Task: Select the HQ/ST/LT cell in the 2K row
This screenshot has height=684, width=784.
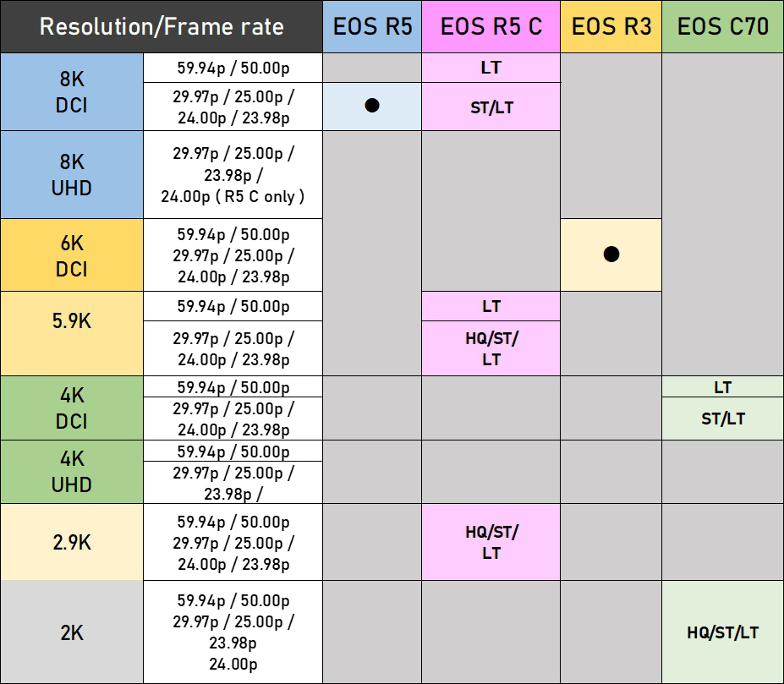Action: pos(723,632)
